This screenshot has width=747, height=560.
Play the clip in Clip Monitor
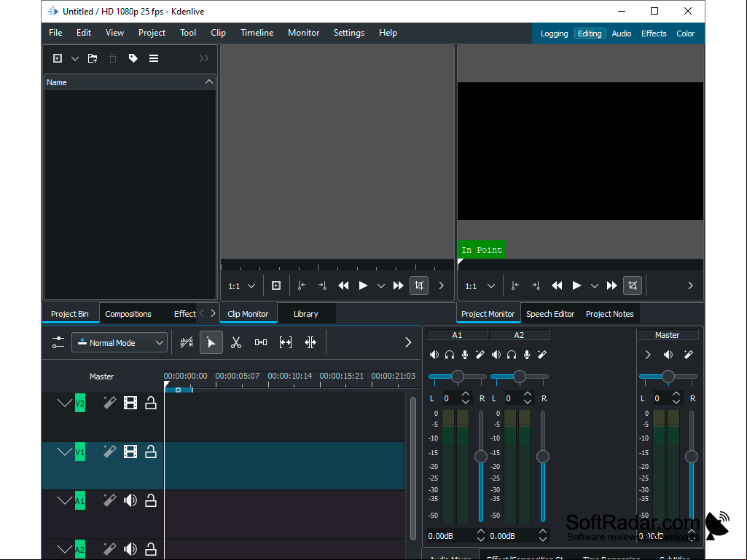(x=363, y=285)
